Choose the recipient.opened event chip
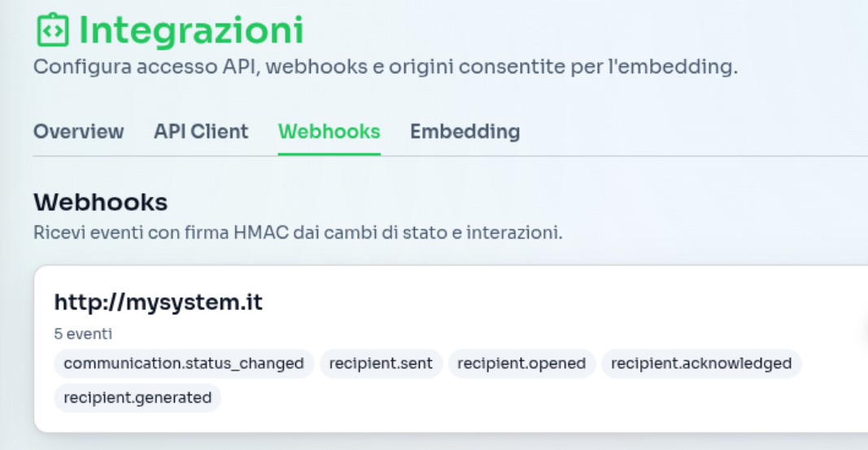The image size is (868, 450). 521,364
